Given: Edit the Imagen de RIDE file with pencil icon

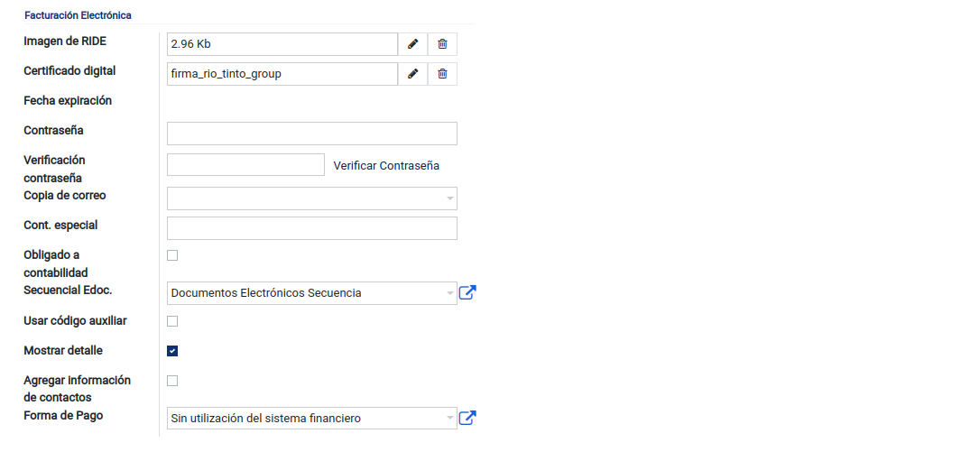Looking at the screenshot, I should tap(412, 44).
